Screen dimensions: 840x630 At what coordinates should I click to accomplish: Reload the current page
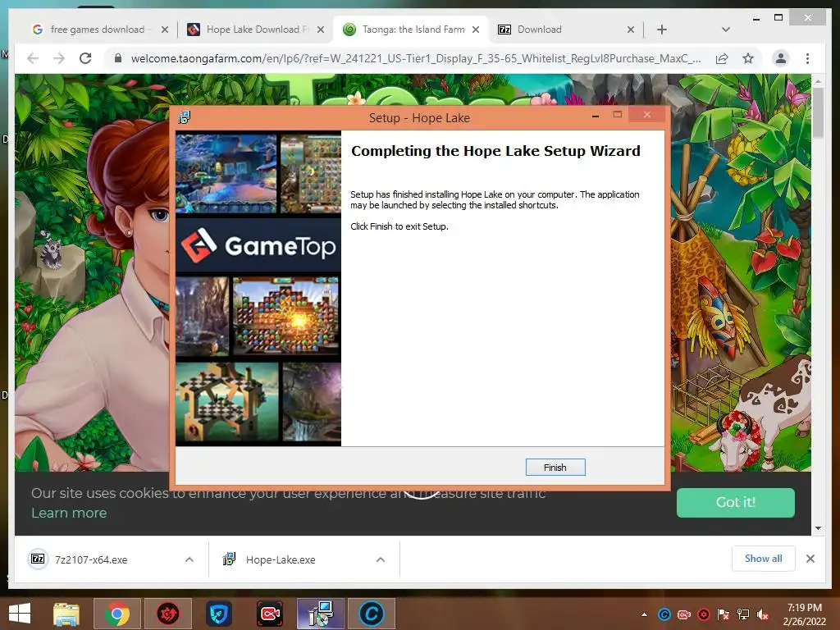(85, 58)
